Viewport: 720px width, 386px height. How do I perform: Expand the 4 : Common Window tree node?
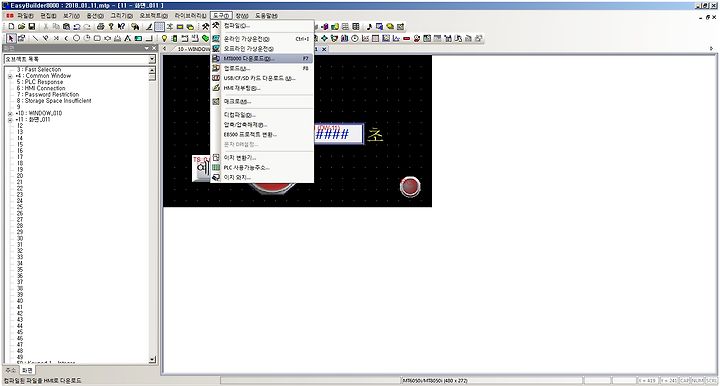pyautogui.click(x=10, y=76)
